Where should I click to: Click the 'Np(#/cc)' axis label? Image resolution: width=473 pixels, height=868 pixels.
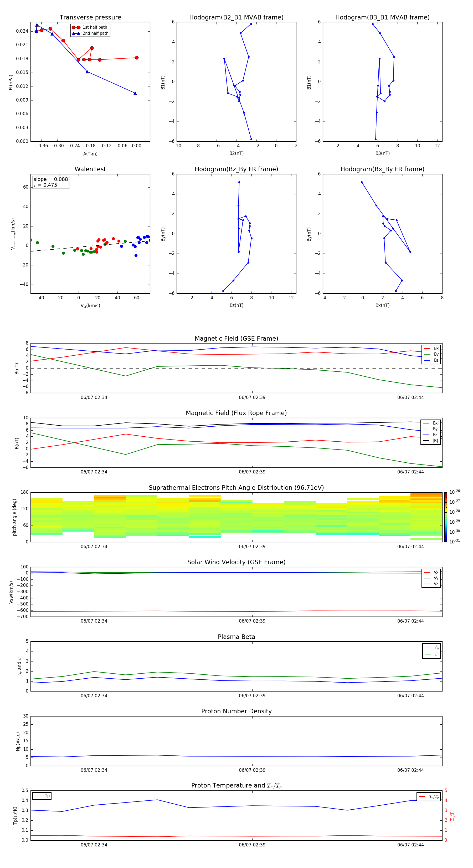(18, 741)
